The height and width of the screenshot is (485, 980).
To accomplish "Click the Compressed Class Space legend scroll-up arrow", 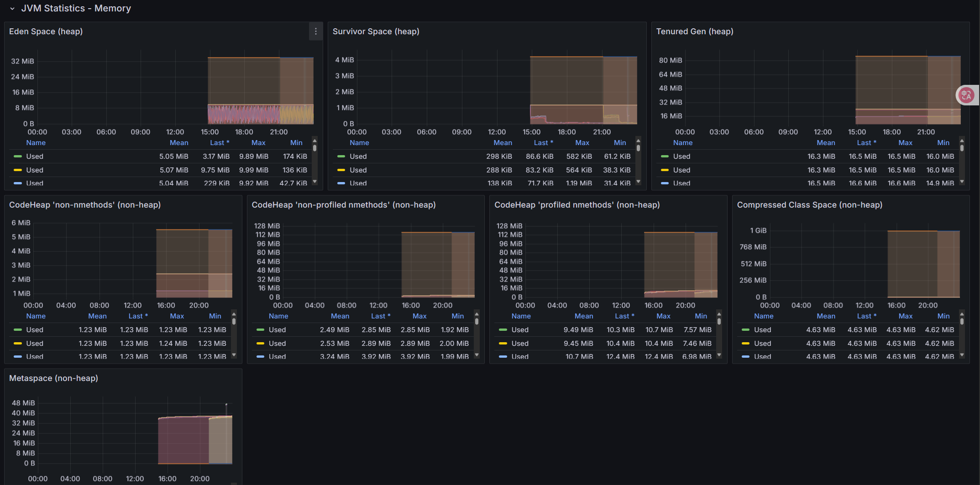I will 962,313.
